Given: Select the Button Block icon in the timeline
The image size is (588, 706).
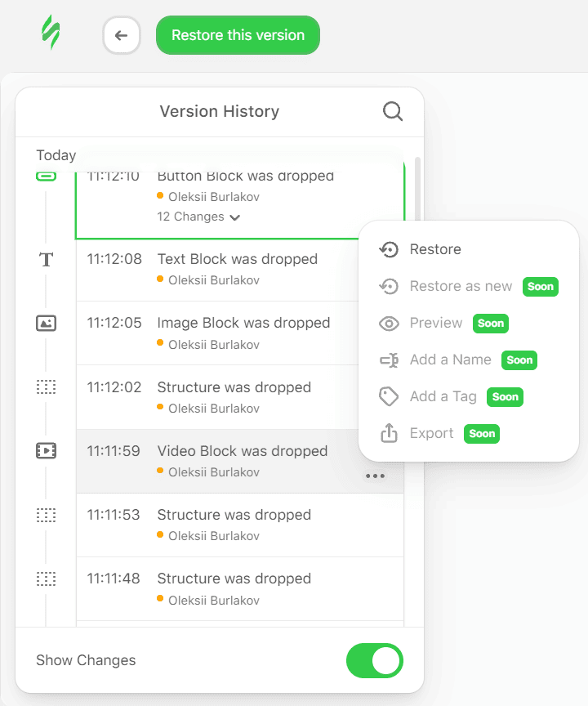Looking at the screenshot, I should pos(46,175).
